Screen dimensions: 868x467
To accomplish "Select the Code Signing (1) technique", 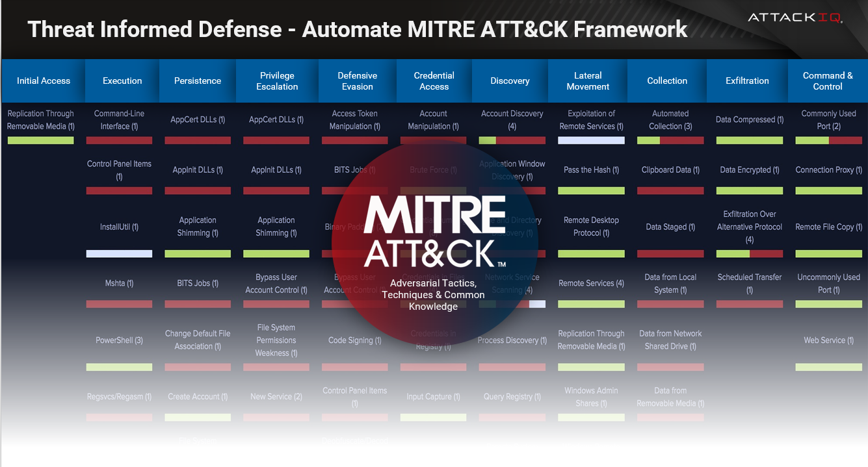I will [x=355, y=340].
